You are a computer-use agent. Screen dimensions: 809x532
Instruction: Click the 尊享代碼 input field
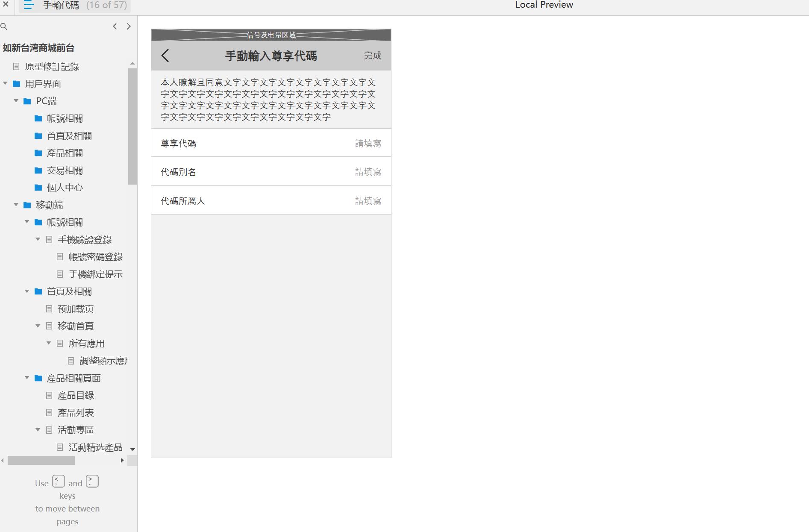pos(271,143)
